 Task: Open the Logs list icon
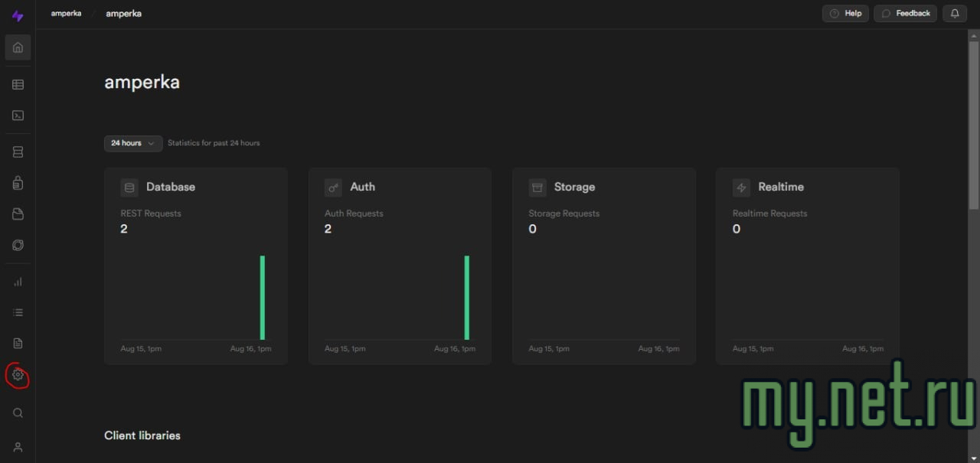click(x=18, y=312)
